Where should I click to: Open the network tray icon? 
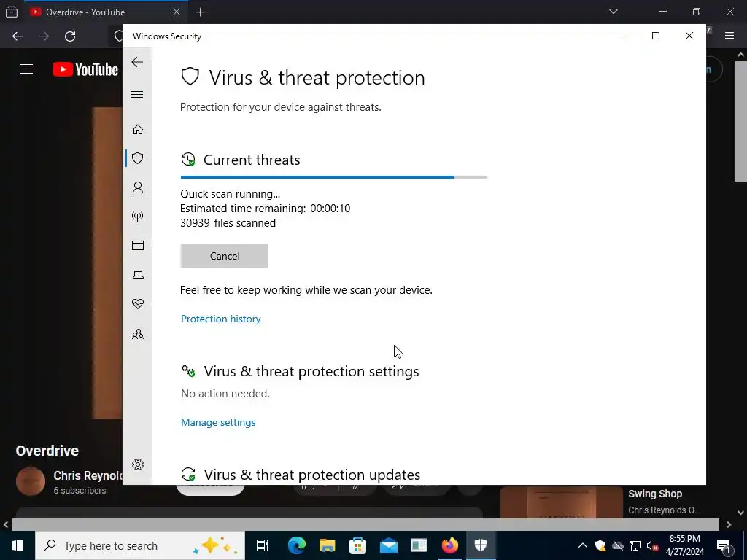[635, 545]
